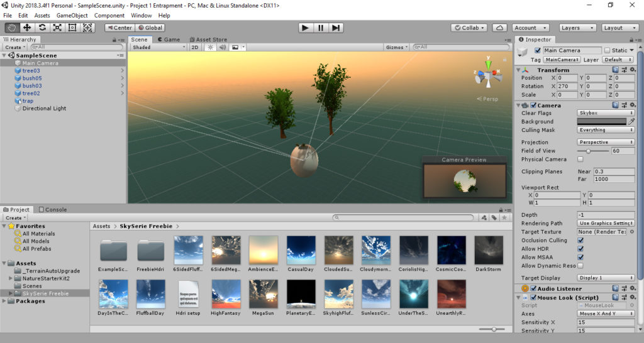Open Transform component settings gear
The width and height of the screenshot is (644, 343).
pyautogui.click(x=633, y=70)
